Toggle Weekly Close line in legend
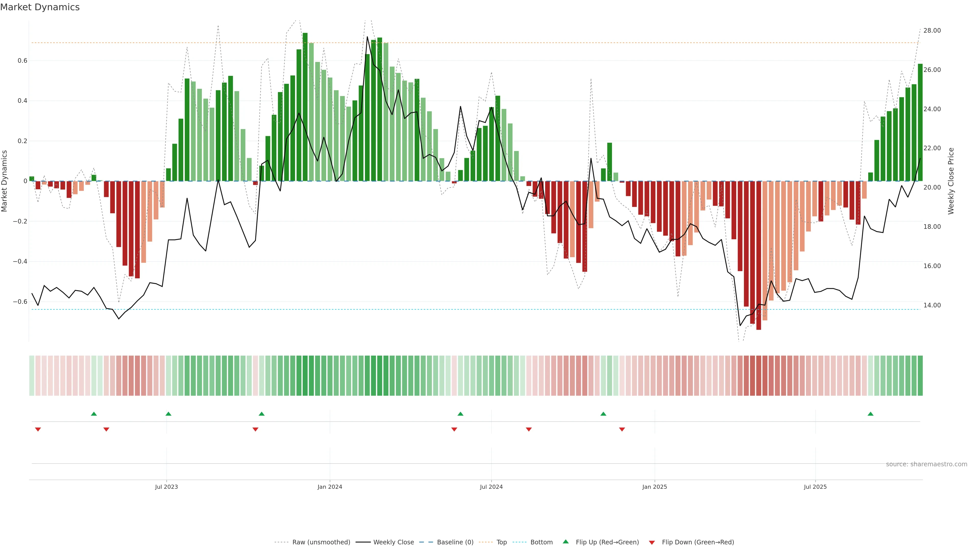 click(x=393, y=542)
